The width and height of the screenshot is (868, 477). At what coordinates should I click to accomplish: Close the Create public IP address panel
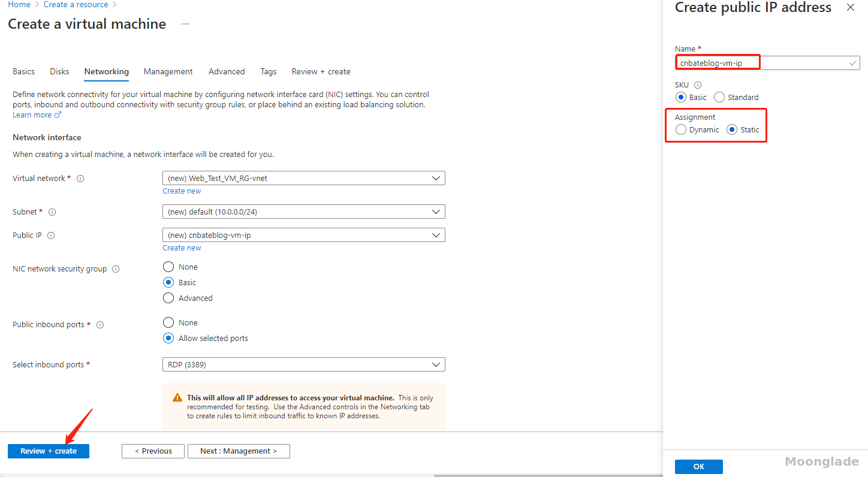(851, 7)
